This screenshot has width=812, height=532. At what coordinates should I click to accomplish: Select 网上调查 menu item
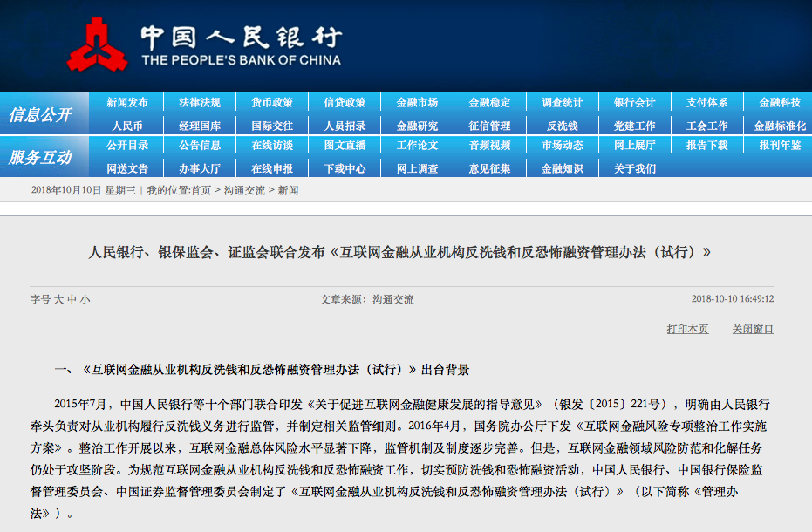click(x=418, y=169)
